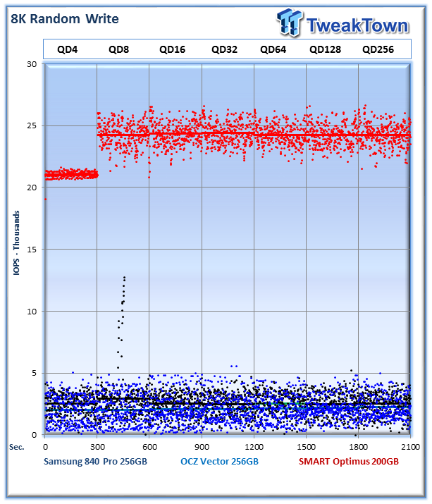
Task: Click the black vertical spike of data points
Action: pos(121,321)
